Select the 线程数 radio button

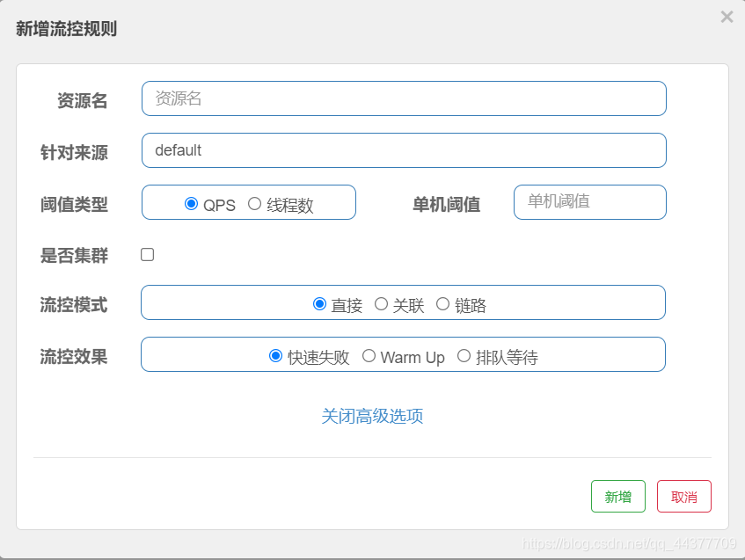pyautogui.click(x=255, y=204)
